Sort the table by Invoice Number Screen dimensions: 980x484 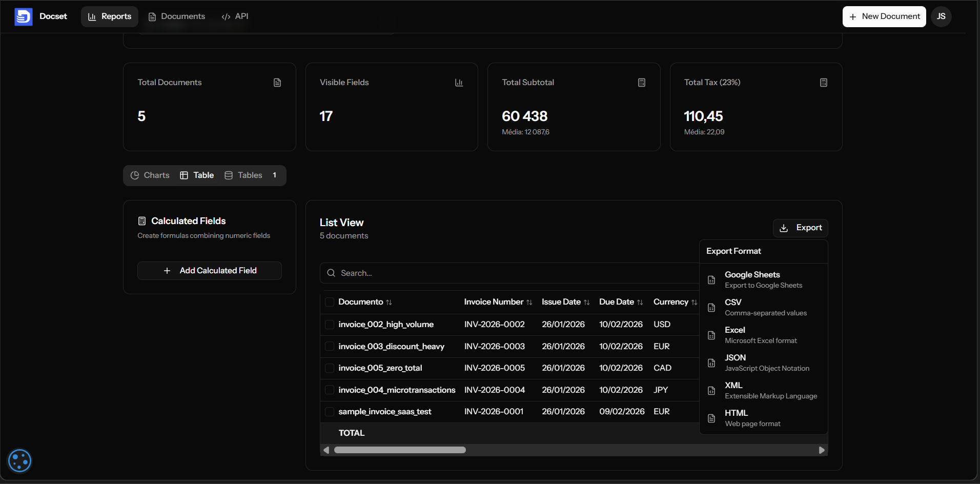[x=529, y=302]
